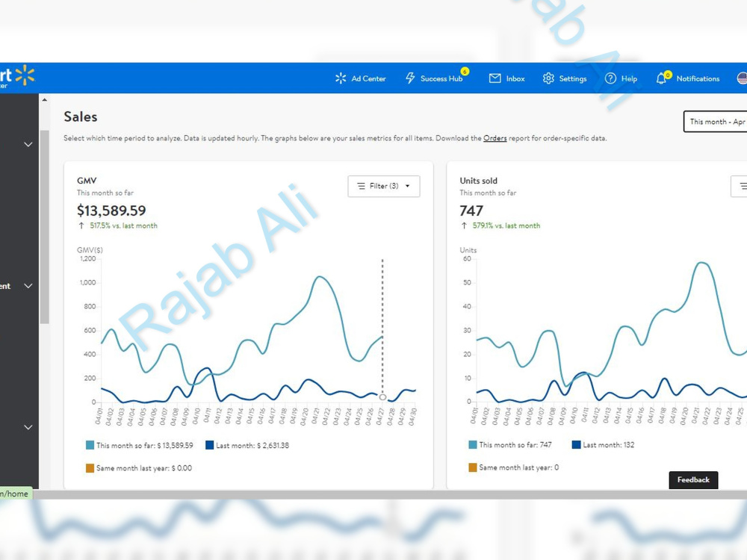The image size is (747, 560).
Task: Click 'Last month: $ 2,631.38' legend text
Action: click(252, 445)
